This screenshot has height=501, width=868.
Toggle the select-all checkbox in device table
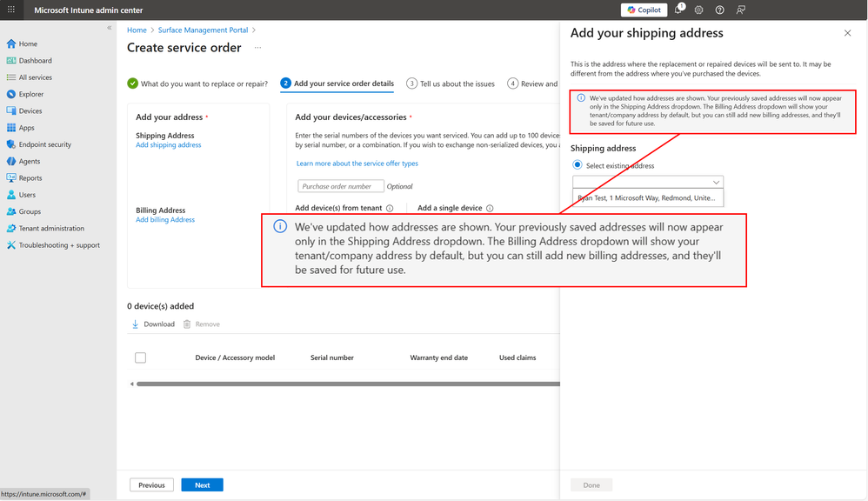[141, 357]
